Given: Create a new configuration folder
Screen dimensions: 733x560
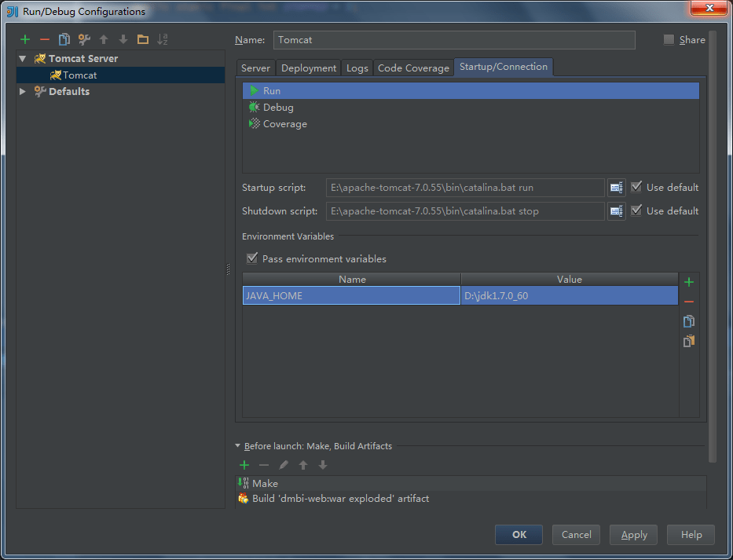Looking at the screenshot, I should [x=143, y=39].
